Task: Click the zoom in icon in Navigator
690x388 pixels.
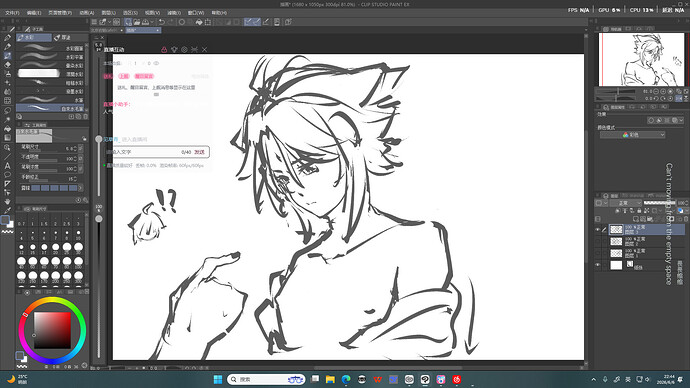Action: pyautogui.click(x=663, y=92)
